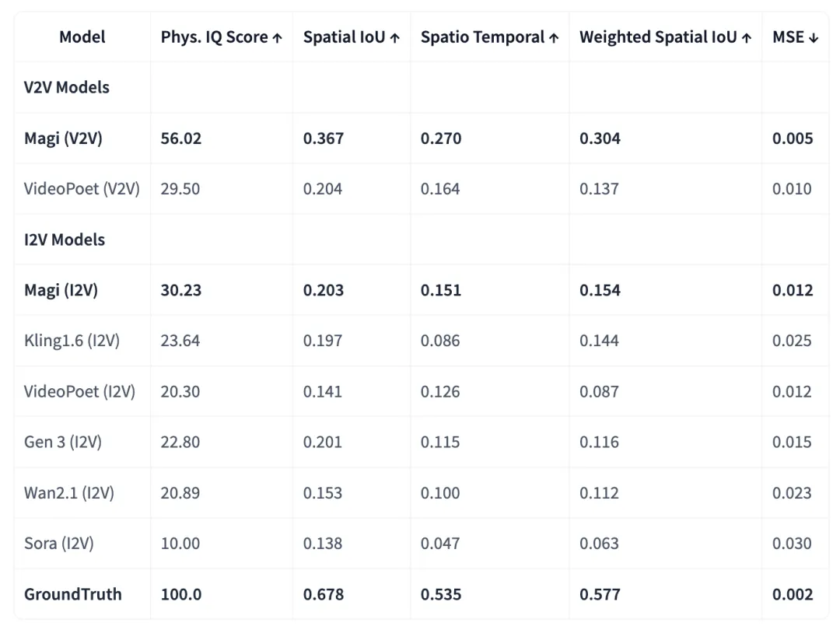Select the Sora (I2V) row label

[x=59, y=543]
